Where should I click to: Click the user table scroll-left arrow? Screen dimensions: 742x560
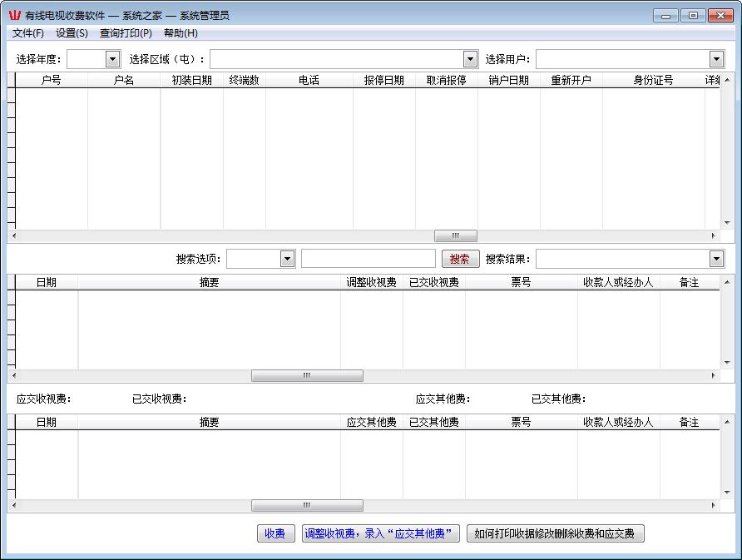(14, 235)
